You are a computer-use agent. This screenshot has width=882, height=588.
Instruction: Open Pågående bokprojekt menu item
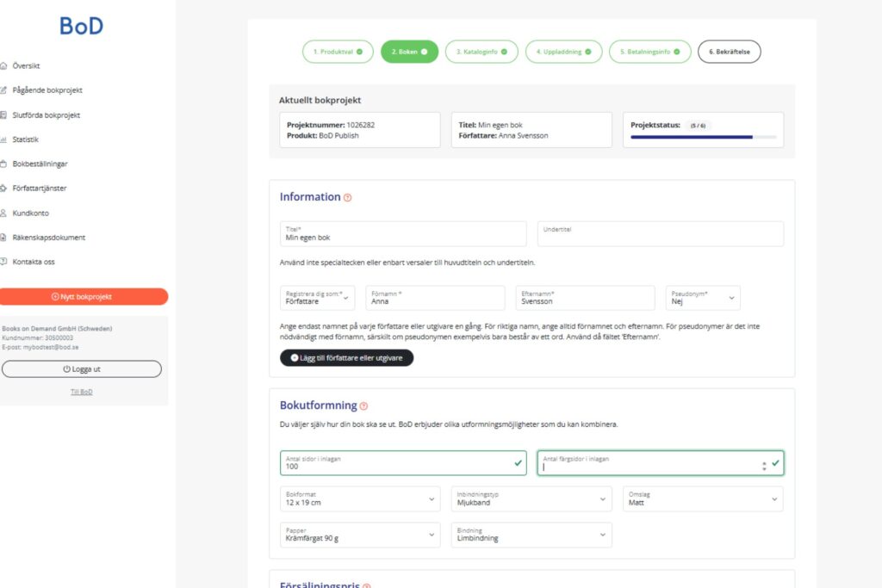[x=47, y=90]
